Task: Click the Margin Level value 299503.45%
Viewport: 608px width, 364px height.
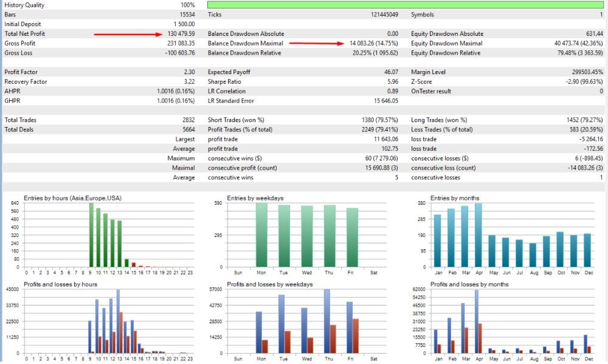Action: (587, 72)
